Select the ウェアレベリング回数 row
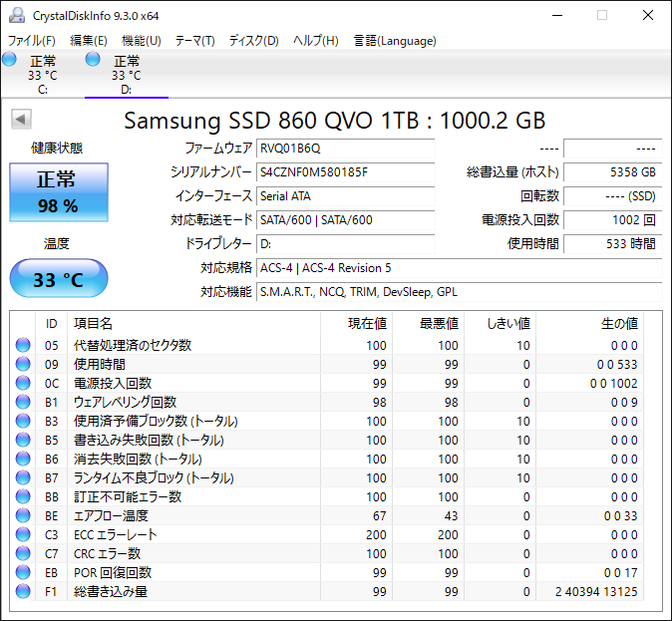The width and height of the screenshot is (672, 621). coord(327,402)
